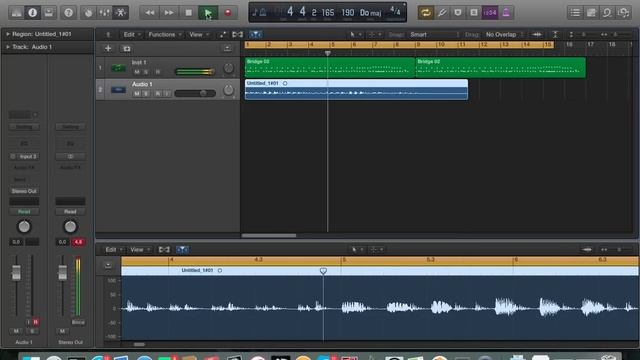Select the first green MIDI region on Inst 1
The image size is (640, 360).
[x=330, y=67]
